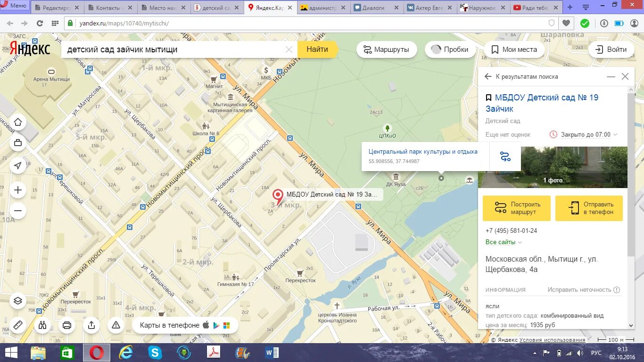Bookmark МБДОУ Детский сад № 19

click(x=488, y=98)
